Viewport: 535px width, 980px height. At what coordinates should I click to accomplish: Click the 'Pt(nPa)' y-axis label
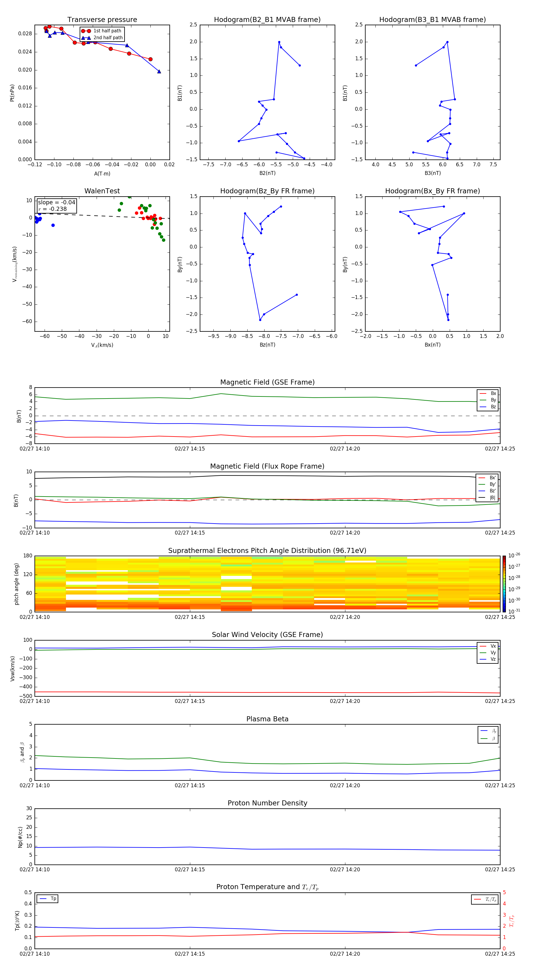point(12,93)
